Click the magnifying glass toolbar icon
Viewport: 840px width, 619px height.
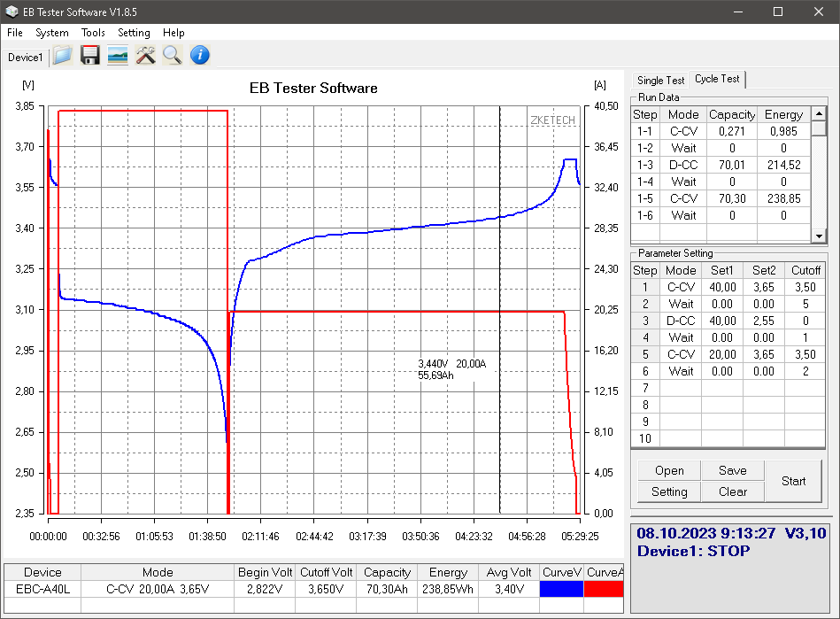tap(172, 56)
